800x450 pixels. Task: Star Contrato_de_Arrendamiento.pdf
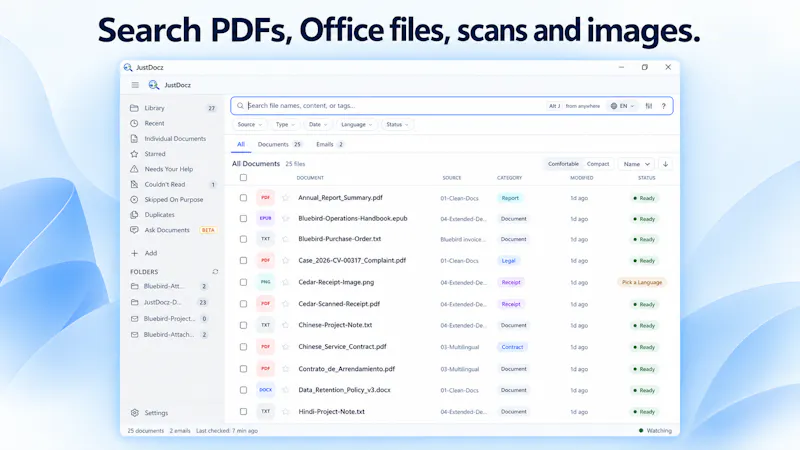[x=285, y=368]
